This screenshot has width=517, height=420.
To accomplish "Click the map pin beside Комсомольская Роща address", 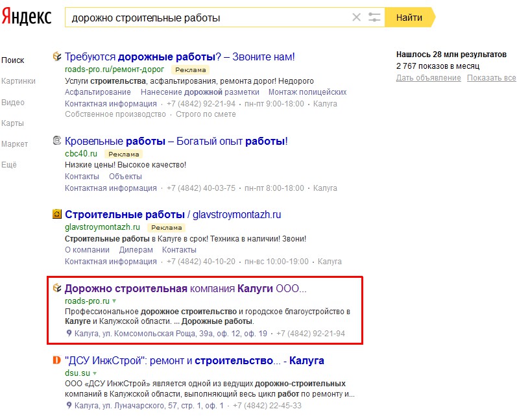I will point(69,334).
